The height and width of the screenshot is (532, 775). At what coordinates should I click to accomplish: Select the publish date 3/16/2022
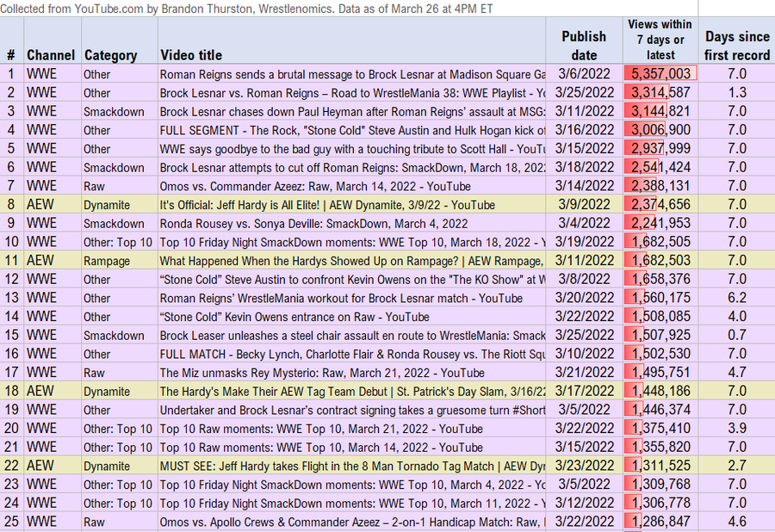[x=584, y=130]
